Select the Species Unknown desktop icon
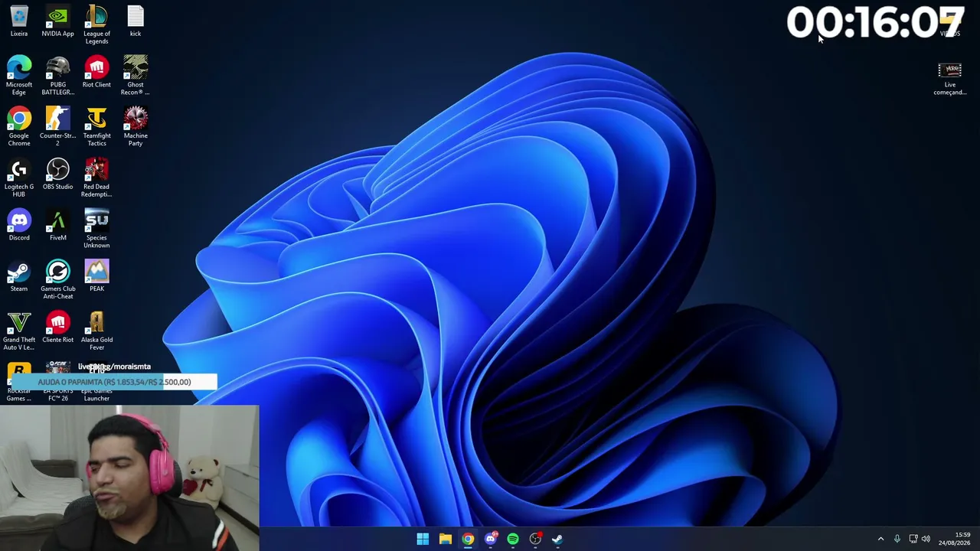The width and height of the screenshot is (980, 551). click(x=96, y=229)
